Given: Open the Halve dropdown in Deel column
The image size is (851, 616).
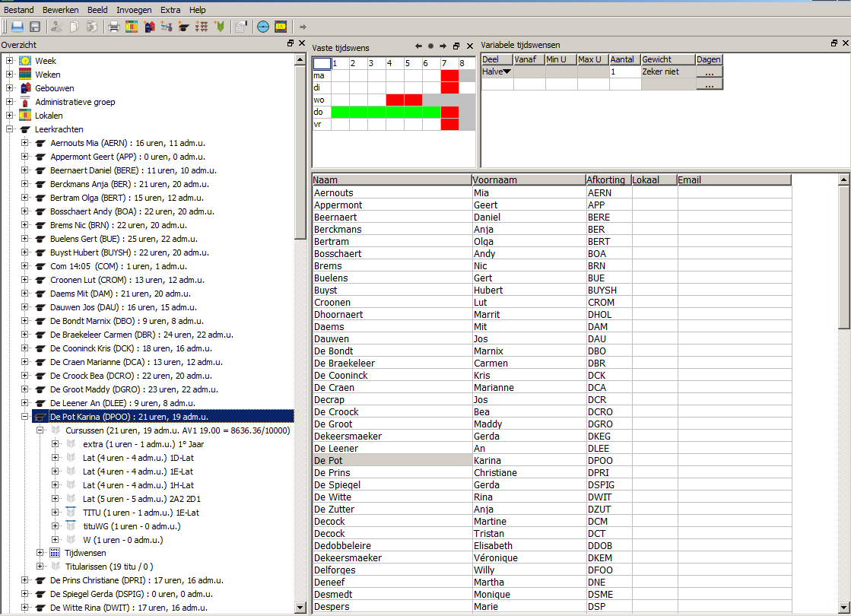Looking at the screenshot, I should [x=507, y=71].
